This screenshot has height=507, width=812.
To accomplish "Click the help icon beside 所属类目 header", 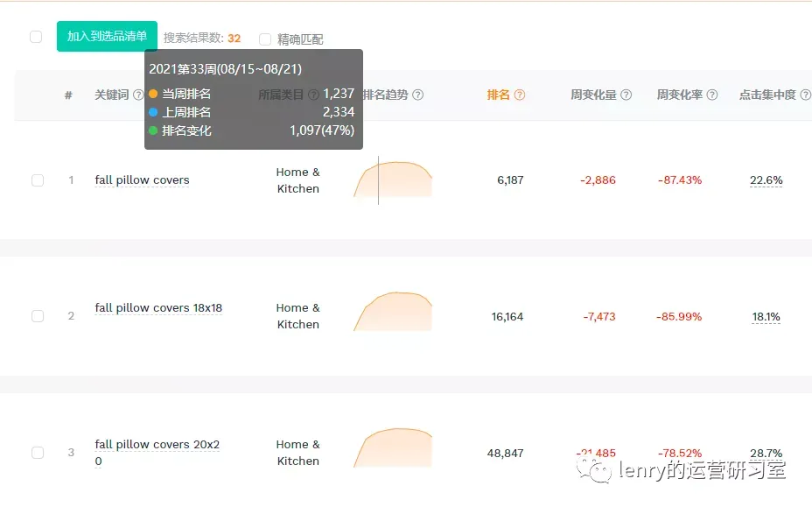I will coord(313,95).
